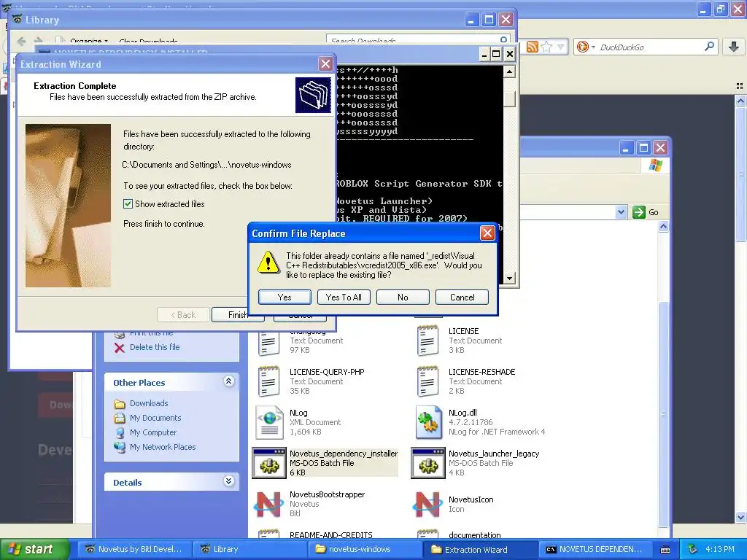Open My Documents in Other Places
This screenshot has height=560, width=747.
click(155, 418)
